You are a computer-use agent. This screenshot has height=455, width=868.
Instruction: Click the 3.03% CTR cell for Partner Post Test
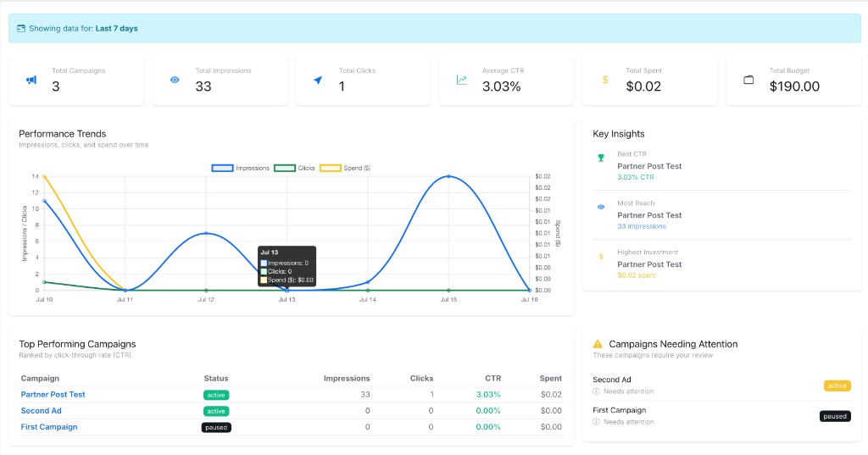click(488, 395)
